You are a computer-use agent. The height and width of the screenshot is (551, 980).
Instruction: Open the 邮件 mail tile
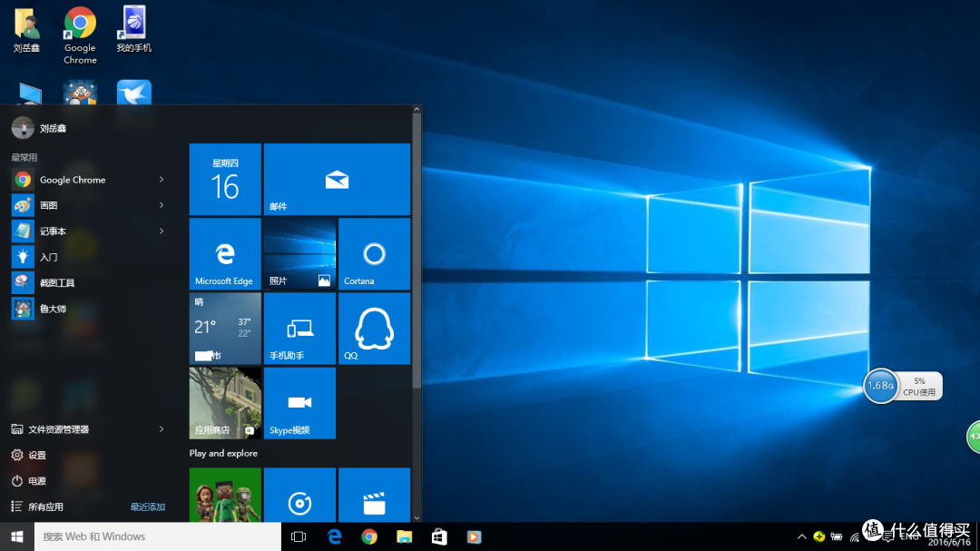coord(337,180)
